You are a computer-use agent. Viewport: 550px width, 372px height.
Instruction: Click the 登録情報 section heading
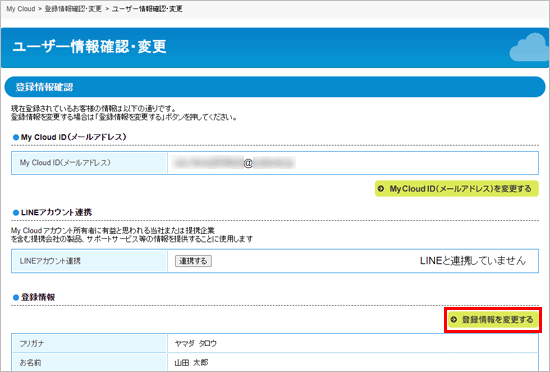[38, 297]
